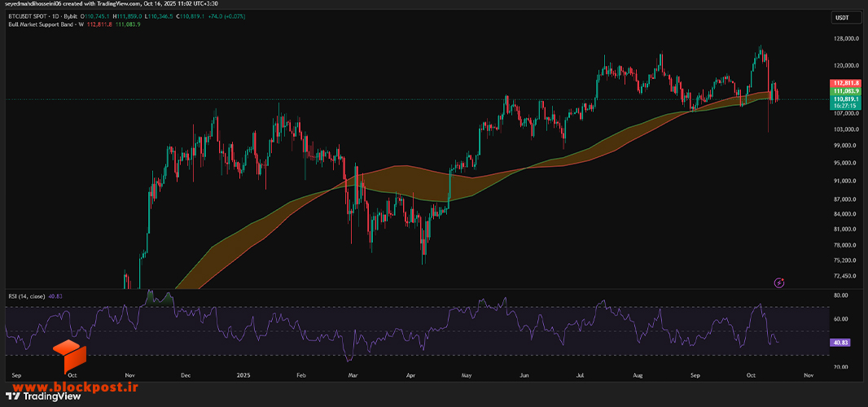Click the purple lightning bolt icon
868x407 pixels.
coord(779,283)
